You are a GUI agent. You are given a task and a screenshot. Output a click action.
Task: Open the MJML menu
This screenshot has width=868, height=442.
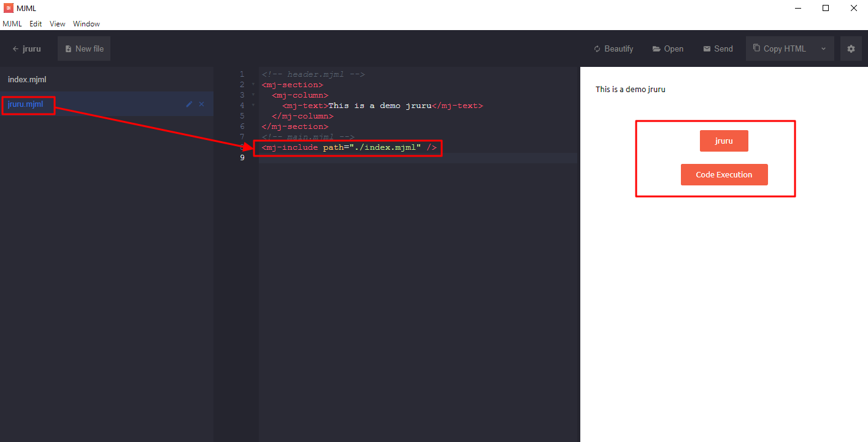pyautogui.click(x=12, y=24)
